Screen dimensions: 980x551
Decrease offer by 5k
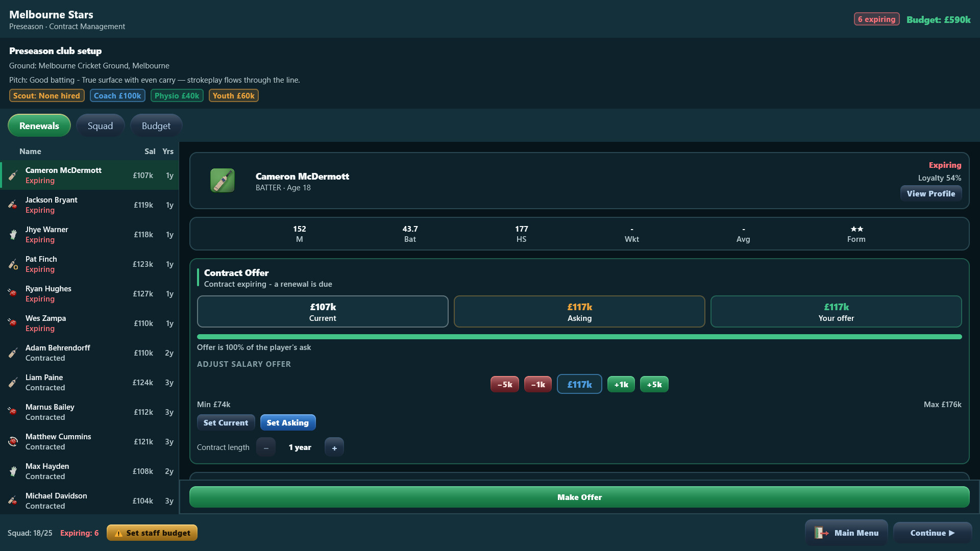505,385
